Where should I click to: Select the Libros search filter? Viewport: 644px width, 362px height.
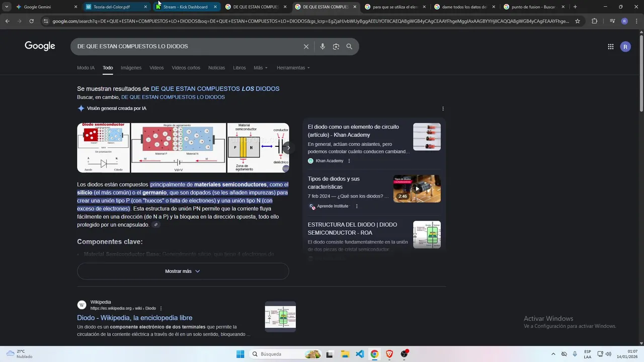[x=239, y=68]
